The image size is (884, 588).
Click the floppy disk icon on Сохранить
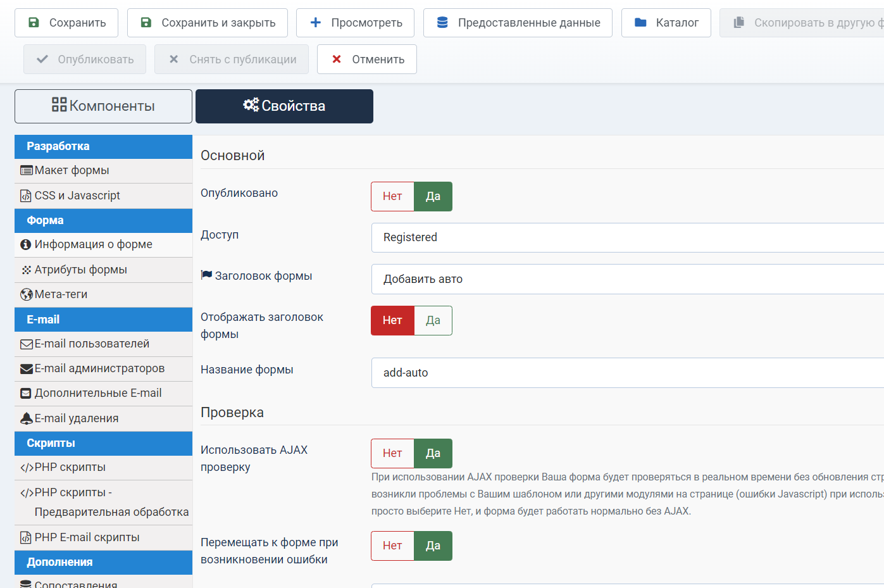coord(34,23)
